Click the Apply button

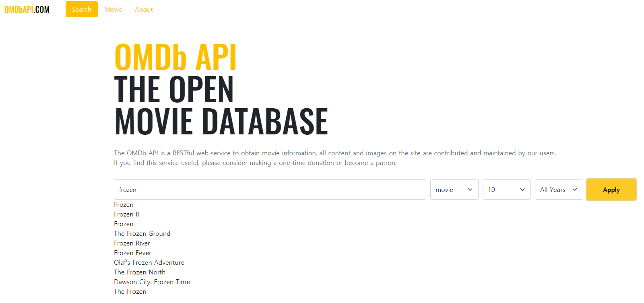(611, 190)
